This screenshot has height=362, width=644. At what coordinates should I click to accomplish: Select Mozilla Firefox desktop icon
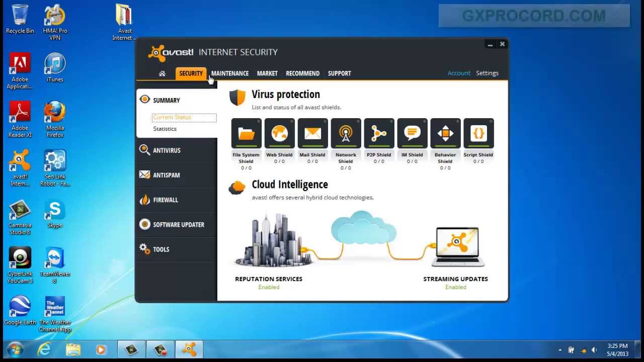55,120
